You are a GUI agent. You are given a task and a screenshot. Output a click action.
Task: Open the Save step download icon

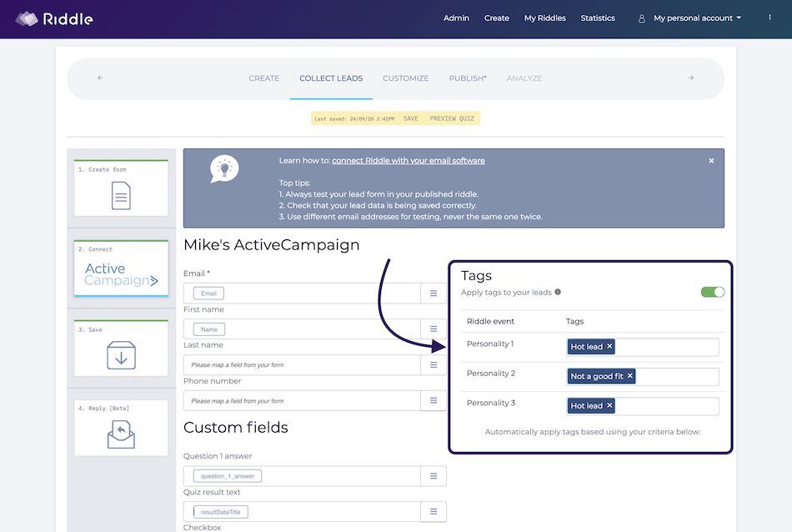tap(121, 355)
